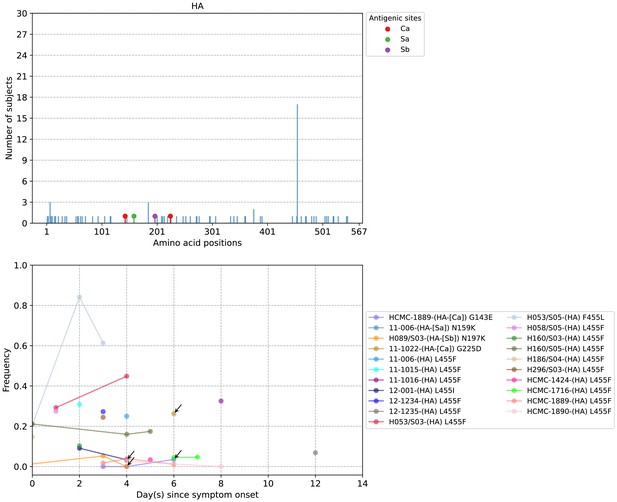Click the 'HA' chart title
Image resolution: width=617 pixels, height=502 pixels.
coord(197,6)
